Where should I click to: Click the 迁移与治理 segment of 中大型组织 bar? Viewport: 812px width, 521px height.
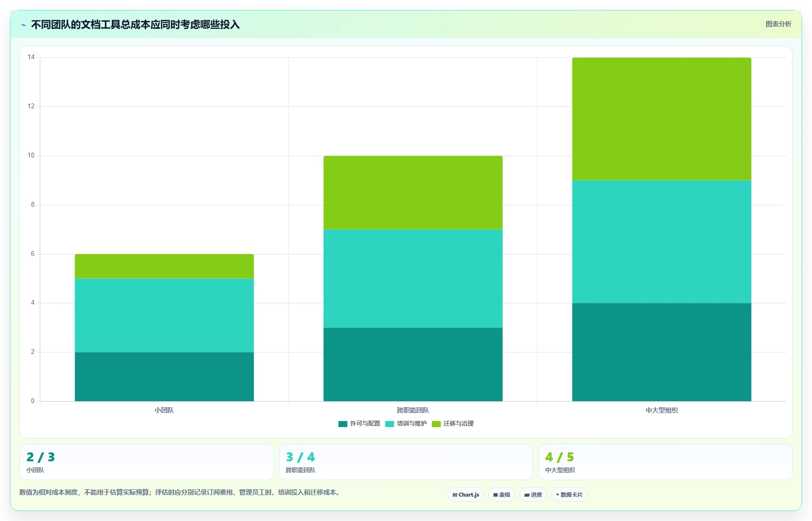661,119
